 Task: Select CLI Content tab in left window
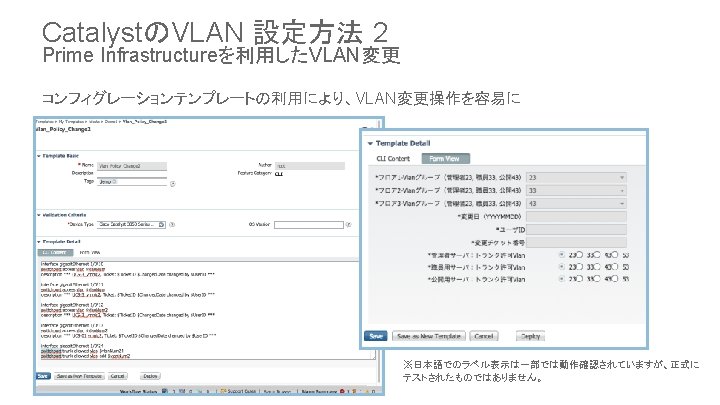(x=55, y=253)
